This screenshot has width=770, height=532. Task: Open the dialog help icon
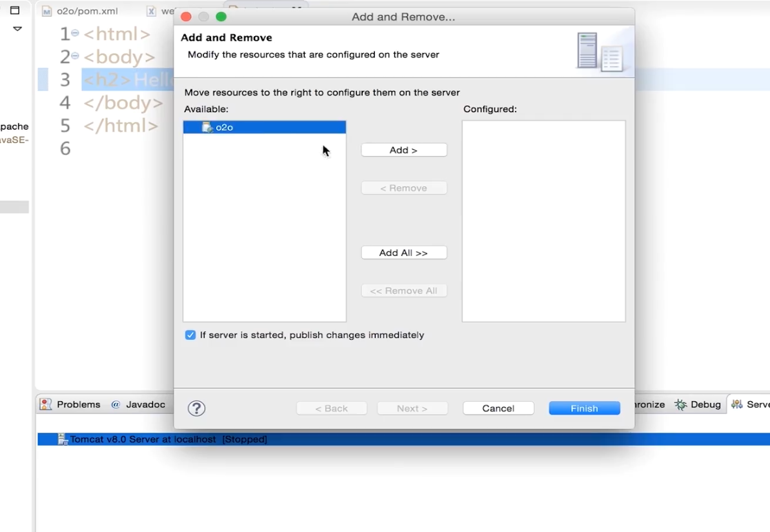(x=196, y=408)
